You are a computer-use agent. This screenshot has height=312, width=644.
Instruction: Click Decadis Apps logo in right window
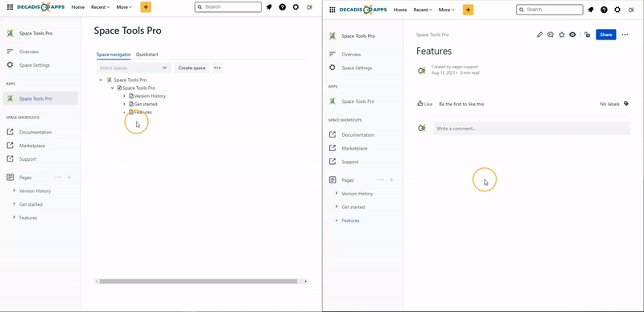[363, 10]
